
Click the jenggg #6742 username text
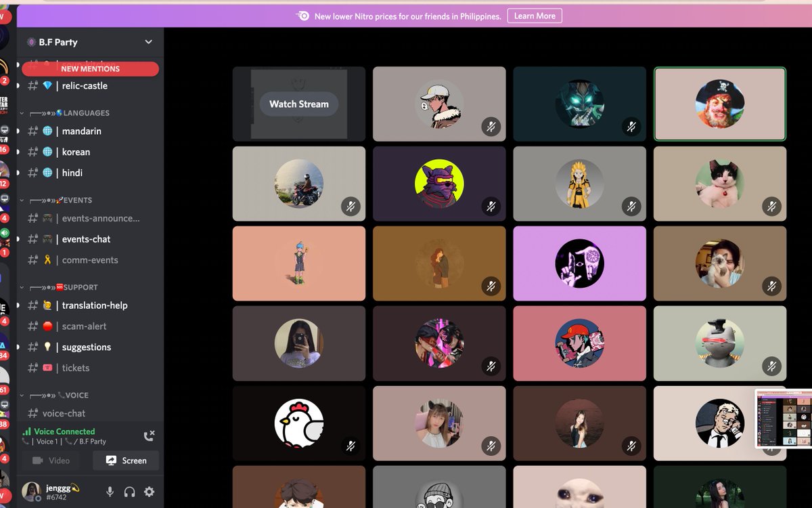(62, 492)
